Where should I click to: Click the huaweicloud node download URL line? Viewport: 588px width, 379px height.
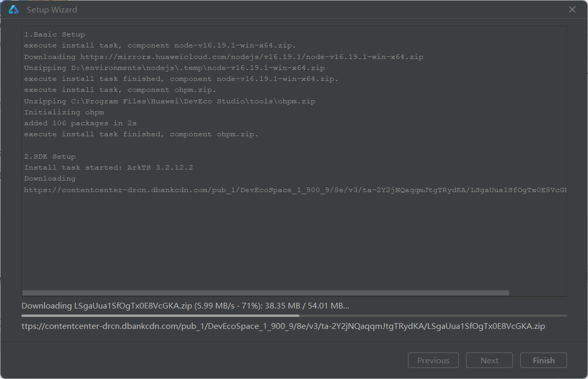(224, 57)
